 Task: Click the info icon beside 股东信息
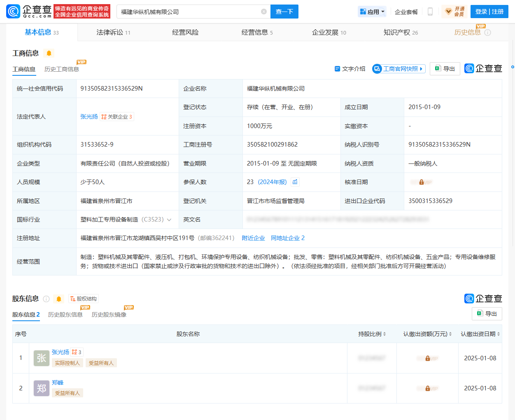tap(46, 299)
